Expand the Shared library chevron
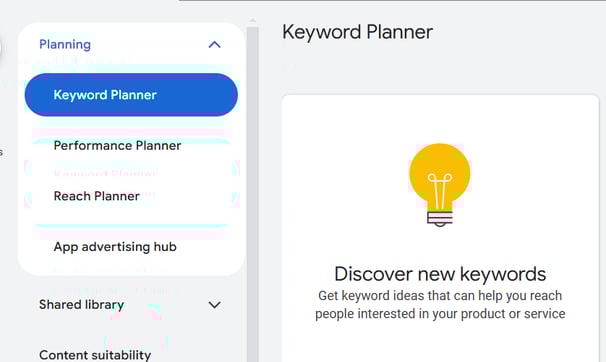The image size is (606, 362). pos(214,305)
